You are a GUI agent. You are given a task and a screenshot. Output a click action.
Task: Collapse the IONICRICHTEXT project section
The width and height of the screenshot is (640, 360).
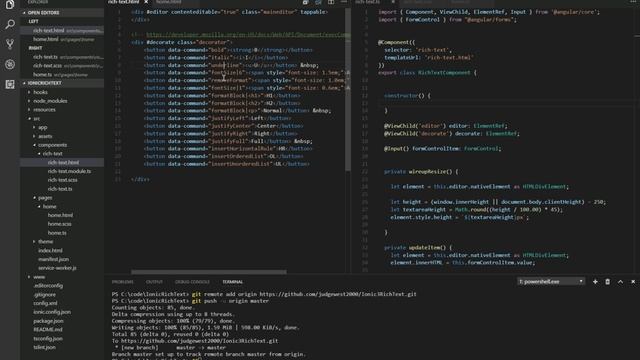coord(62,83)
